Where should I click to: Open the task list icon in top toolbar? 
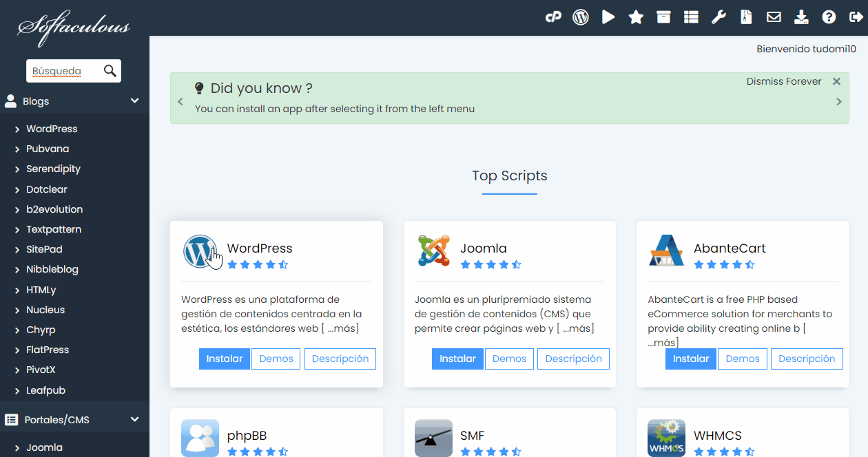click(x=691, y=17)
